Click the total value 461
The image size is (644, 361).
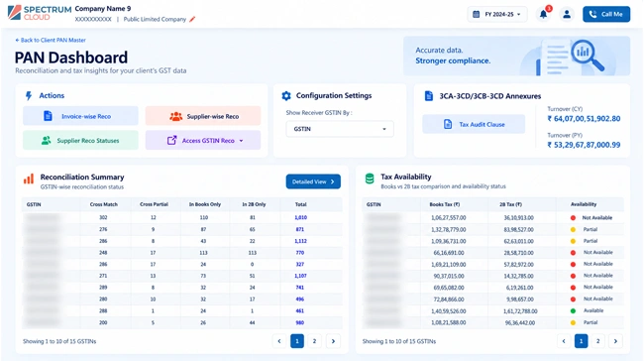pyautogui.click(x=300, y=310)
